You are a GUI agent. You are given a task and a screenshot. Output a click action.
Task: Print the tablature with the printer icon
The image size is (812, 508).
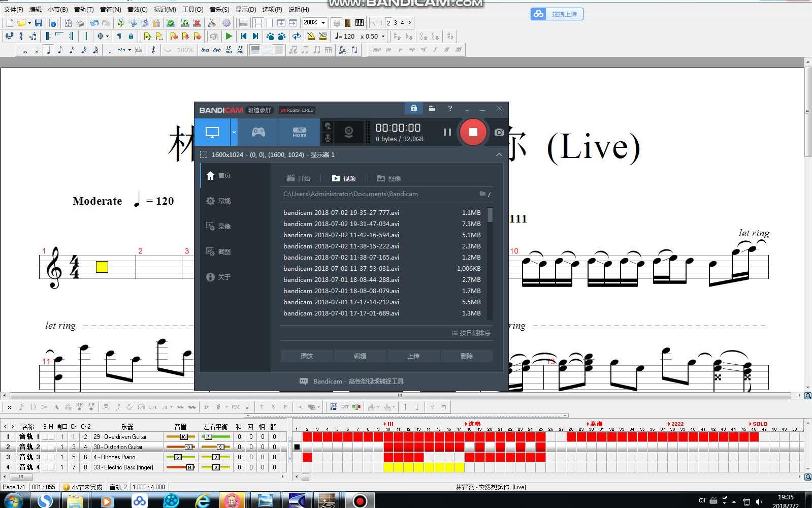click(x=80, y=23)
